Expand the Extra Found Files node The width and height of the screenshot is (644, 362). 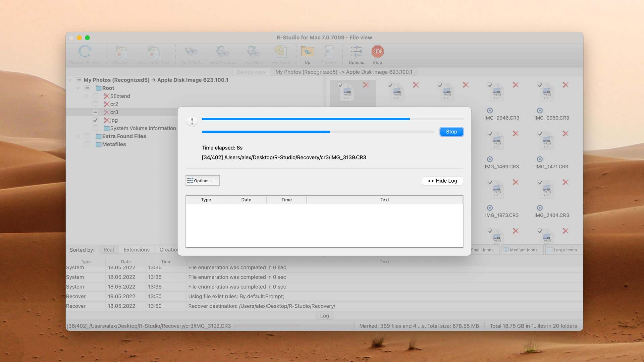pyautogui.click(x=78, y=136)
